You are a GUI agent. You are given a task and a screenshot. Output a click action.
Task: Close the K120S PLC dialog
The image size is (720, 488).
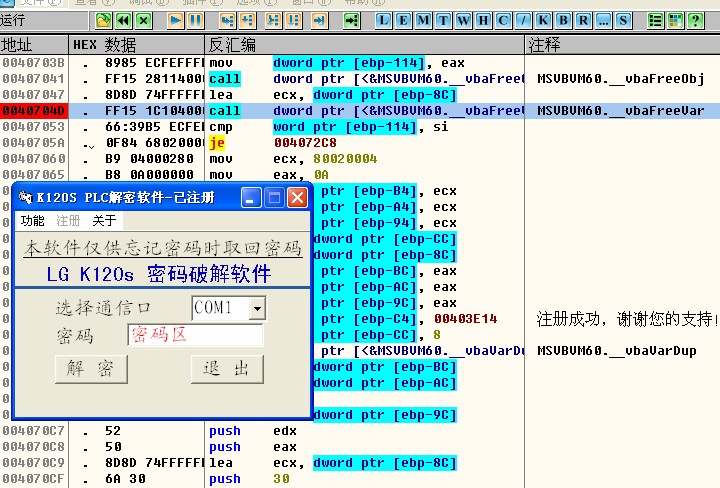tap(298, 198)
